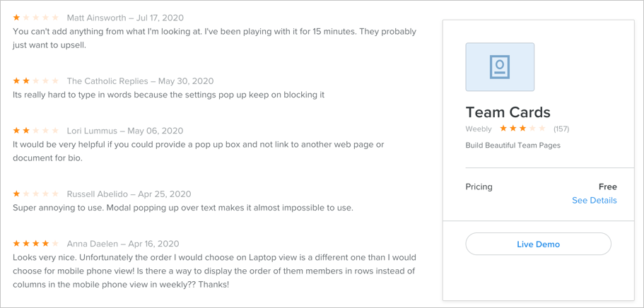644x308 pixels.
Task: Click Lori Lummus' two-star rating
Action: tap(36, 131)
